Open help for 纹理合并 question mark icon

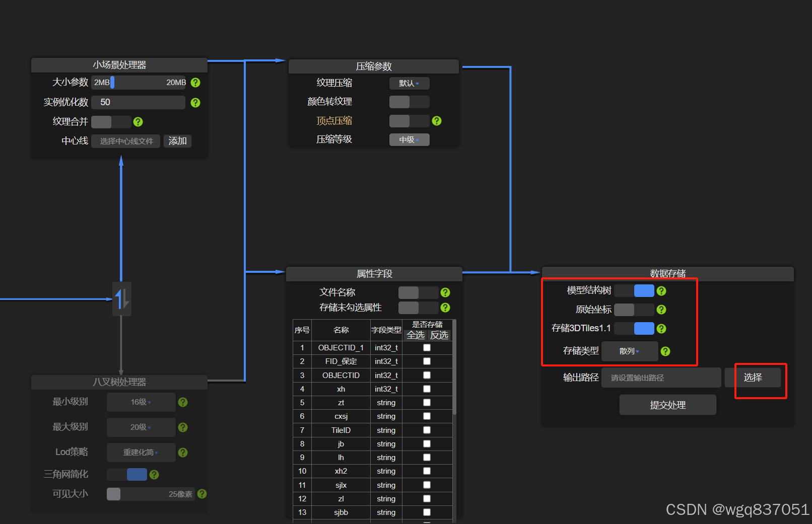point(138,122)
